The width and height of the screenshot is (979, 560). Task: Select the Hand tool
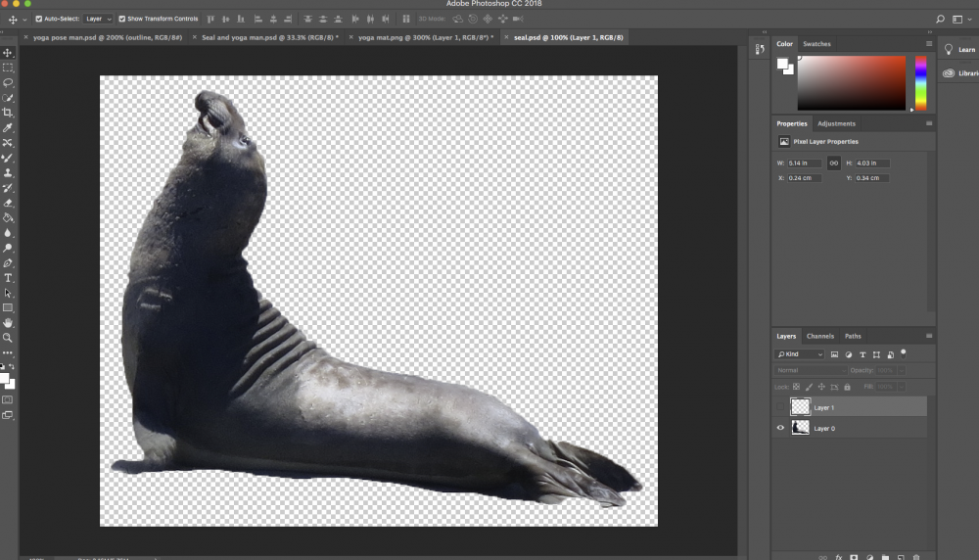8,322
